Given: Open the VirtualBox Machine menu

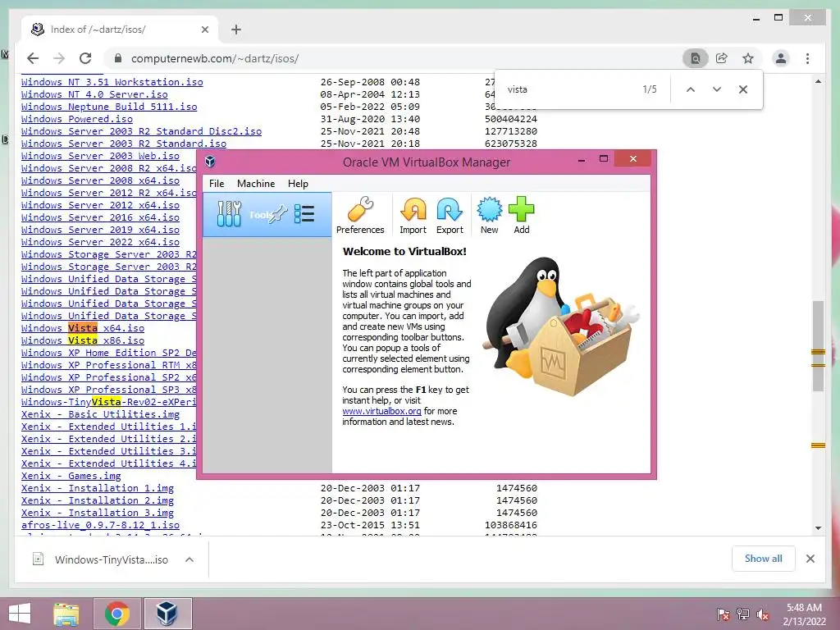Looking at the screenshot, I should point(256,183).
